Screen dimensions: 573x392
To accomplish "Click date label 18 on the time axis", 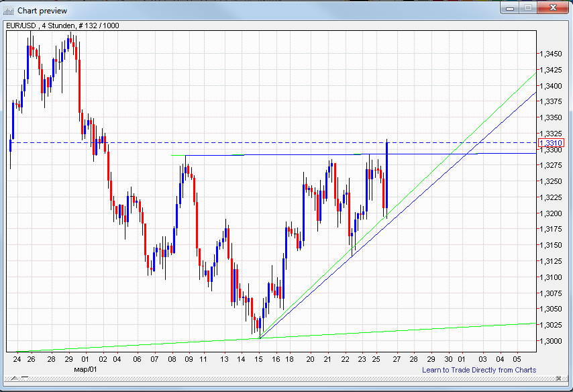I will [x=289, y=360].
